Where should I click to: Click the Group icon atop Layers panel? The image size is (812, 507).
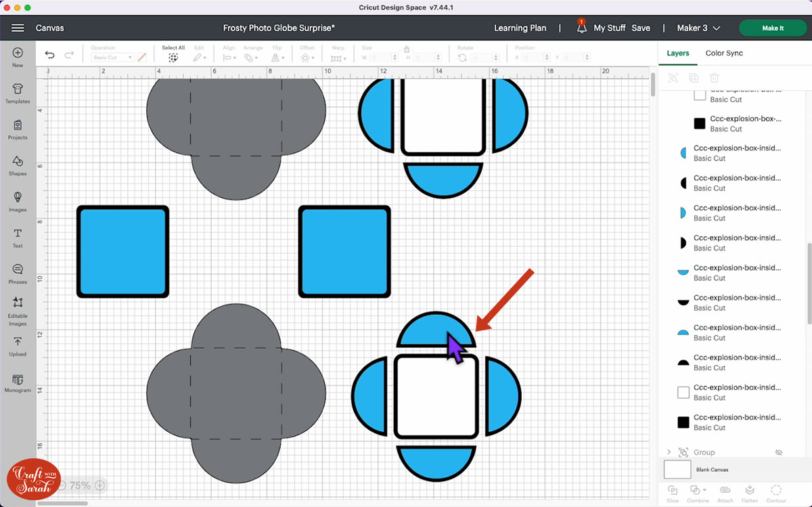pos(673,79)
